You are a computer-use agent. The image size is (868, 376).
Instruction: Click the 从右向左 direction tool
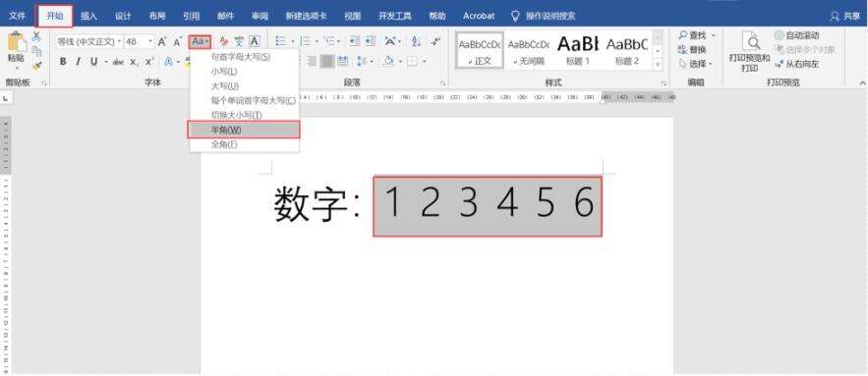click(x=797, y=64)
